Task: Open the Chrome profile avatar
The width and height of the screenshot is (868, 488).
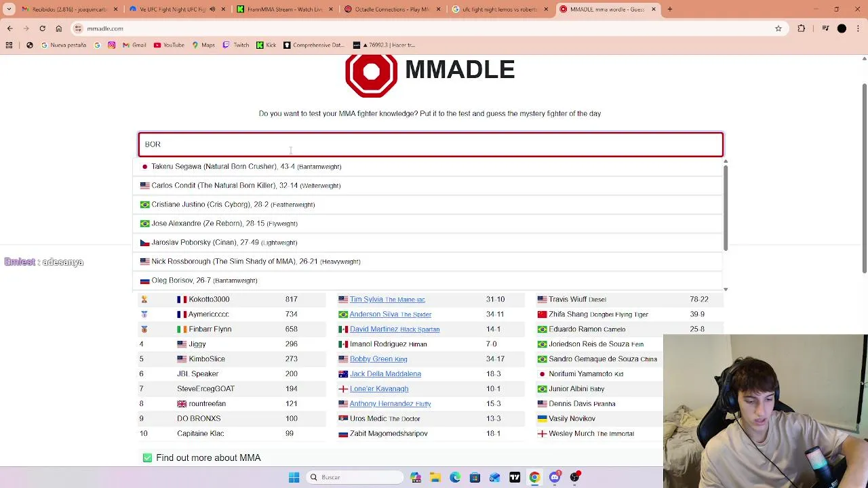Action: tap(842, 28)
